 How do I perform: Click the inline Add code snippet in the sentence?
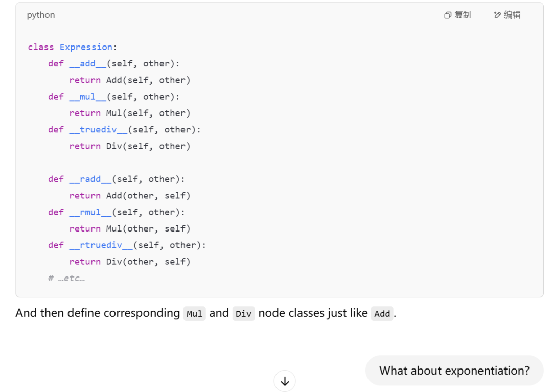pyautogui.click(x=382, y=314)
